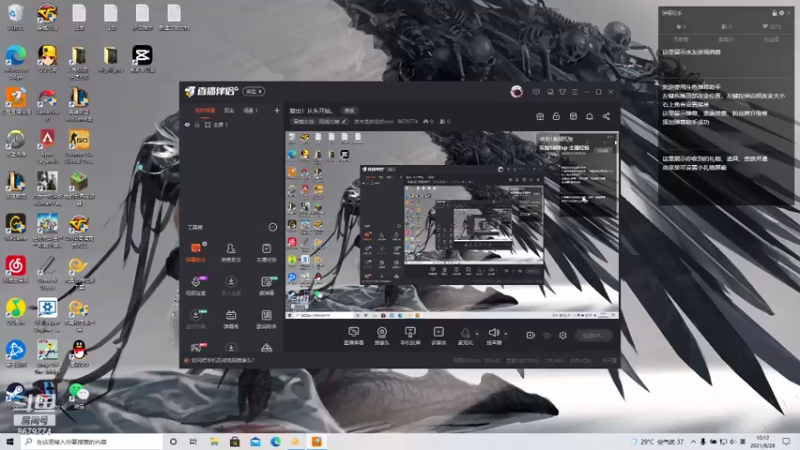Expand the speaker options arrow
800x450 pixels.
click(506, 334)
